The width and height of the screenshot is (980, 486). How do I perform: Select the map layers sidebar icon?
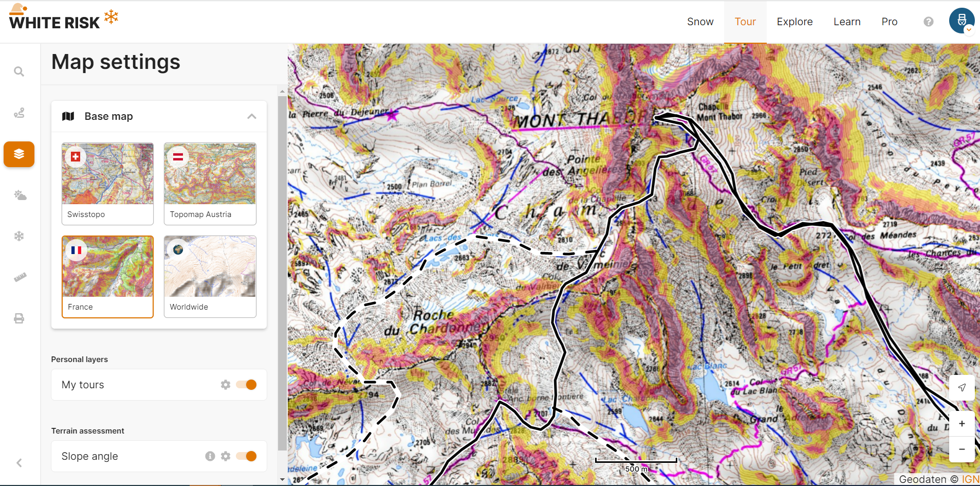pos(19,154)
